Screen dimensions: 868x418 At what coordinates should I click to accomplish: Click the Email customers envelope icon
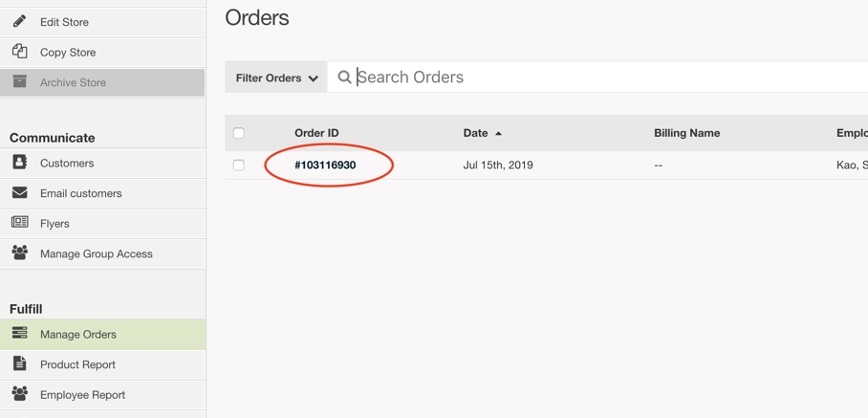click(x=19, y=192)
